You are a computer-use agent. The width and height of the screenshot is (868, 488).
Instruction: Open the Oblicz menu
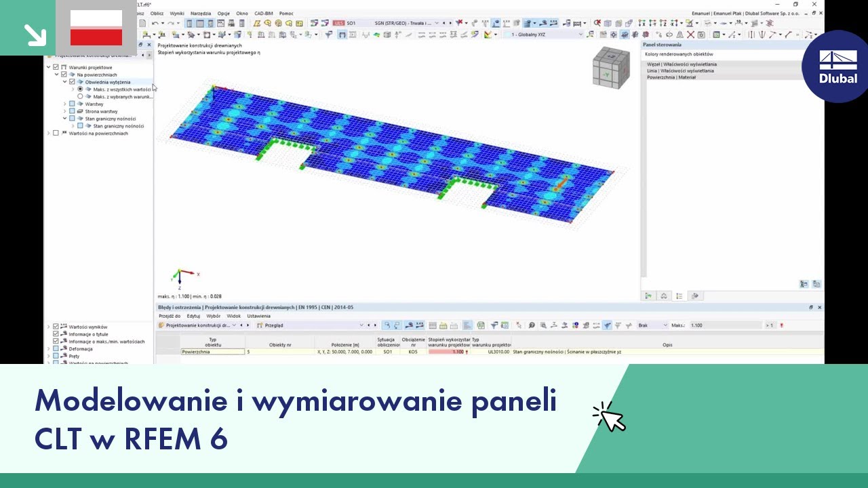coord(157,13)
